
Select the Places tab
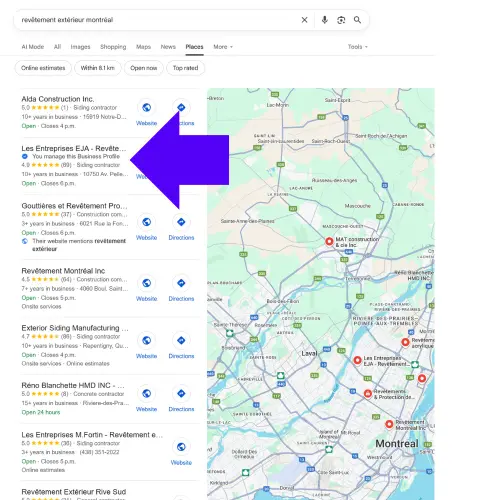click(194, 47)
